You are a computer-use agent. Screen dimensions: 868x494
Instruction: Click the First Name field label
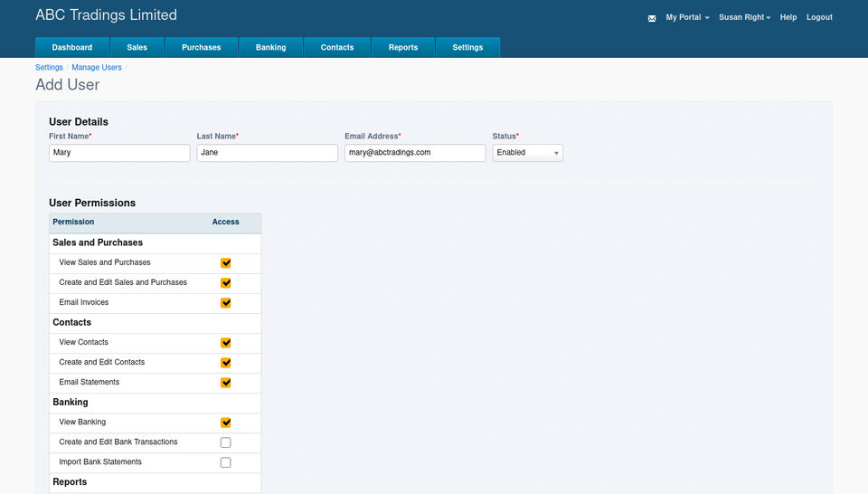click(71, 136)
